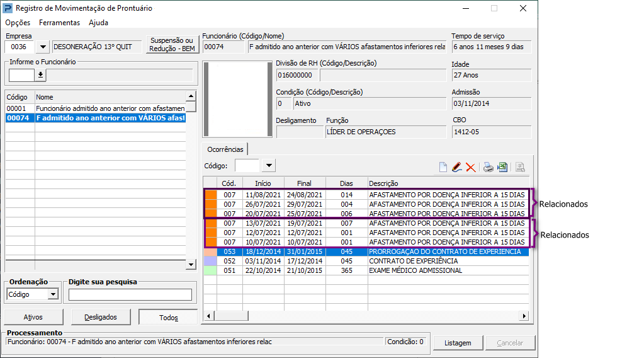Select PRORROGAÇÃO DO CONTRATO DE EXPERIÊNCIA row
This screenshot has height=358, width=644.
pyautogui.click(x=366, y=251)
